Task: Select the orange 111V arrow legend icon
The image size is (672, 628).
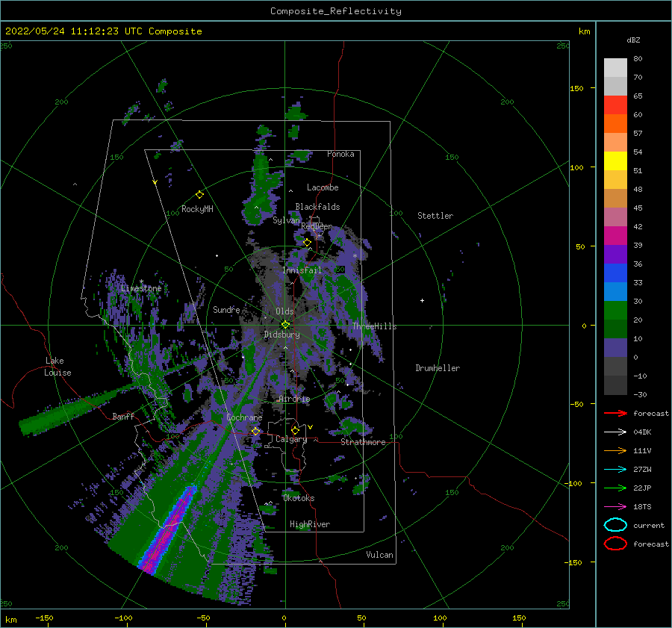Action: tap(615, 450)
